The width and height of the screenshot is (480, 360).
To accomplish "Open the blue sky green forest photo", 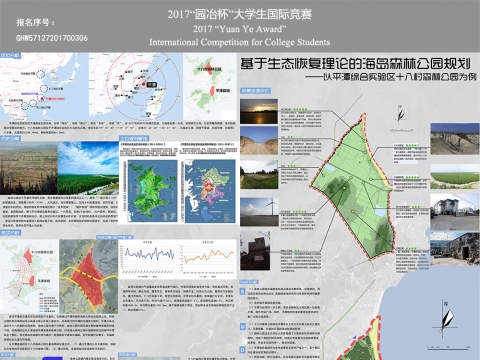I will pos(88,168).
